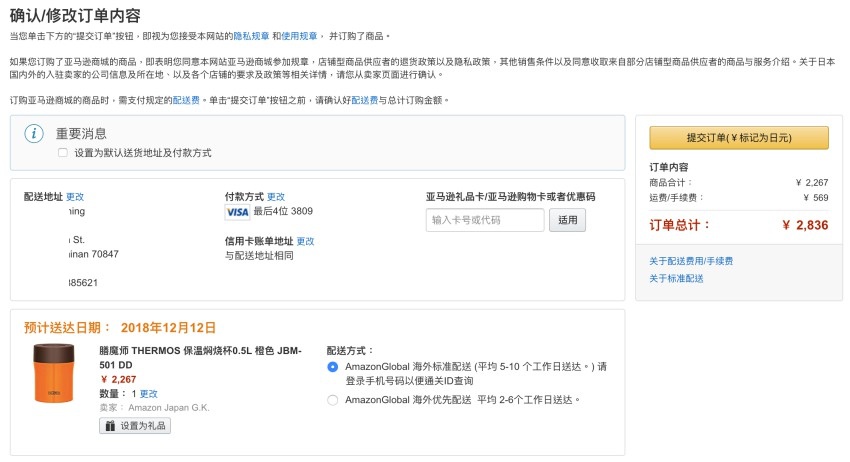
Task: Open the 使用规章 terms link
Action: click(299, 36)
